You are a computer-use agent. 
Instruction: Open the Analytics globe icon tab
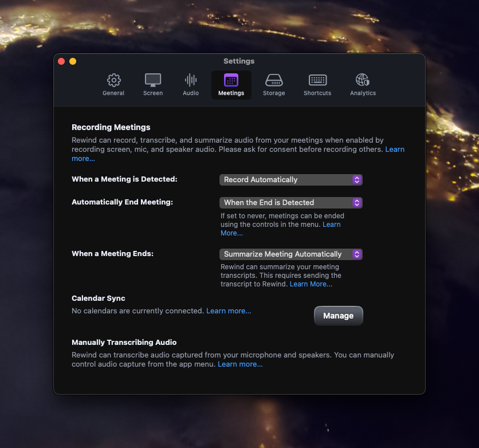[x=363, y=80]
